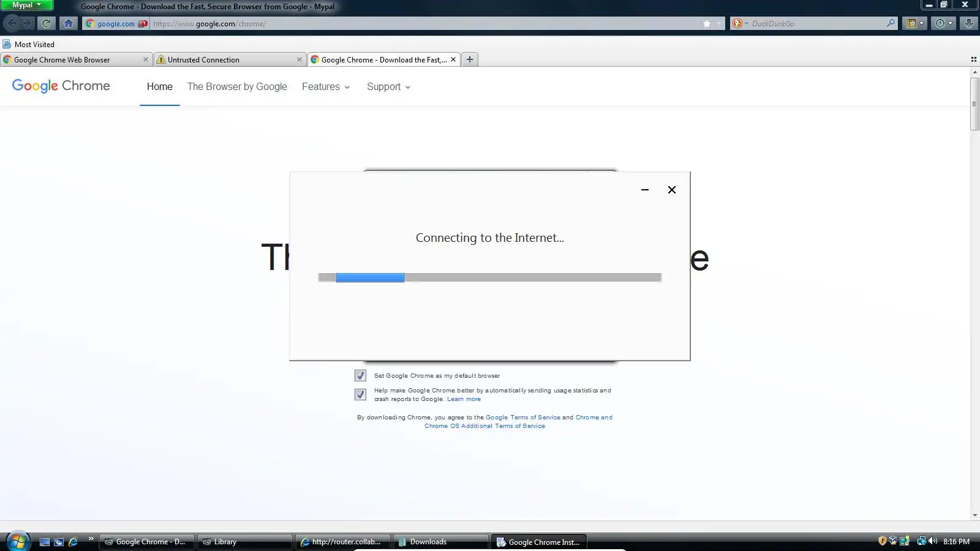Switch to Google Chrome Web Browser tab

click(x=76, y=59)
